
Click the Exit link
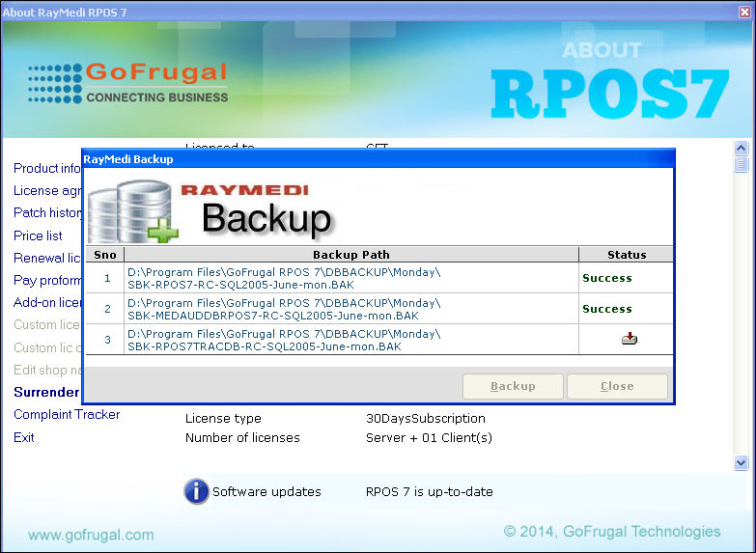23,437
